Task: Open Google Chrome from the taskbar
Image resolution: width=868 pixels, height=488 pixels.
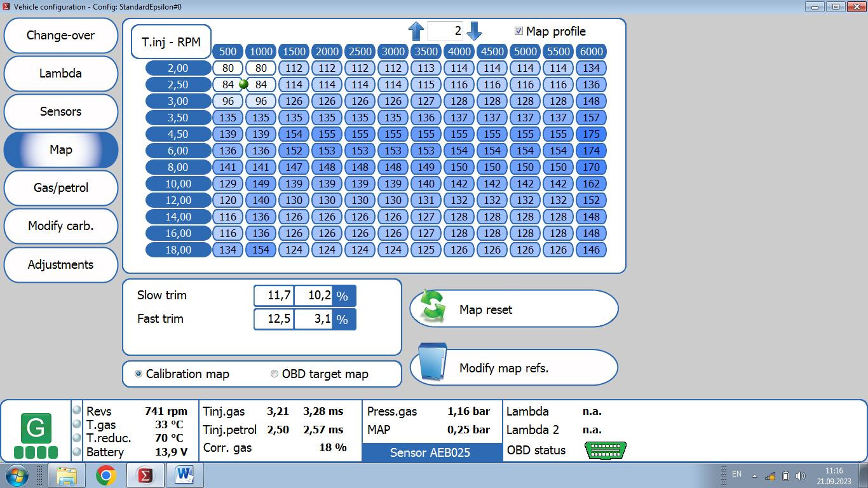Action: [105, 475]
